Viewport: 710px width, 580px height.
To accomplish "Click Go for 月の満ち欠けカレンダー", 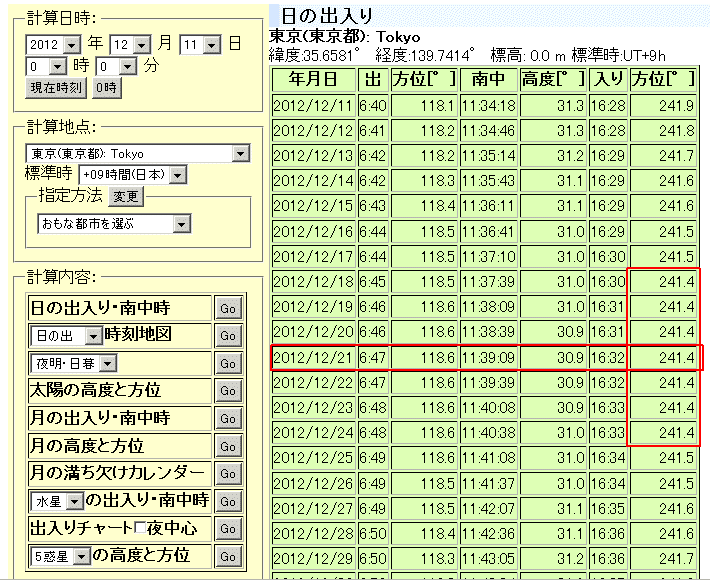I will (x=228, y=473).
